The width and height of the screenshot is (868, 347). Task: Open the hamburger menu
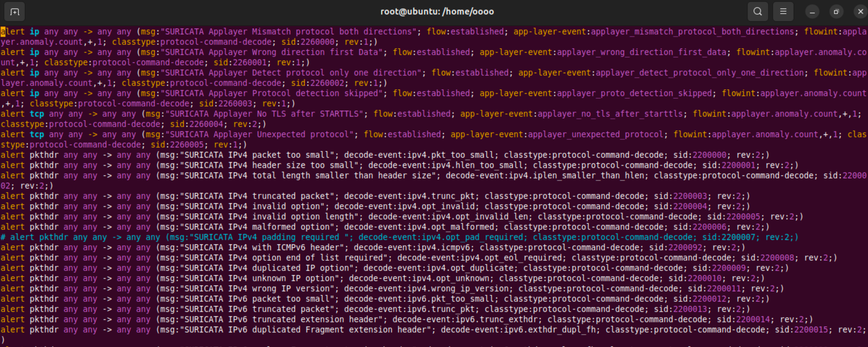[x=783, y=12]
